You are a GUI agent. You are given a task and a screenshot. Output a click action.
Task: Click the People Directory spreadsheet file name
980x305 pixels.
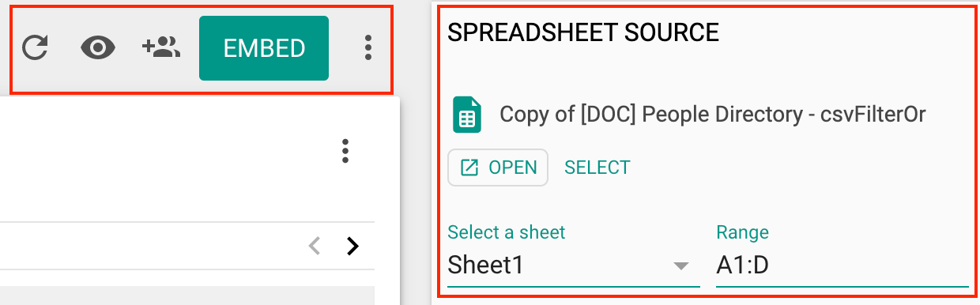713,115
